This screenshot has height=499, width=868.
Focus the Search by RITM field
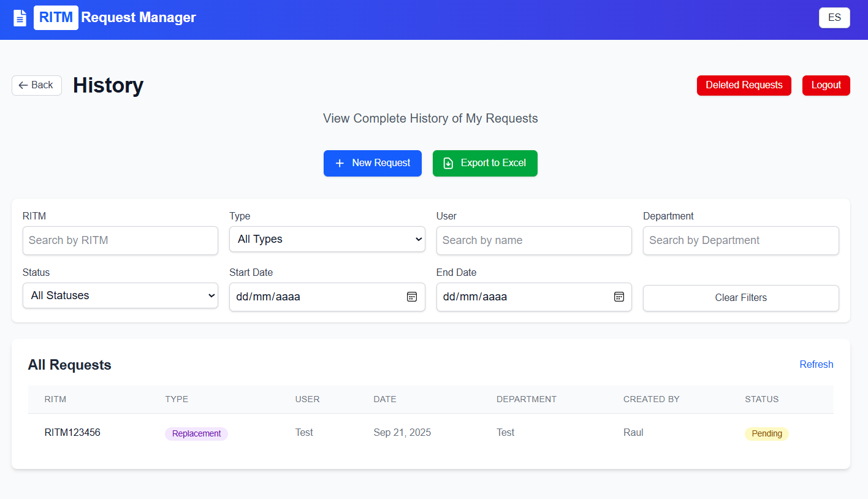[120, 240]
